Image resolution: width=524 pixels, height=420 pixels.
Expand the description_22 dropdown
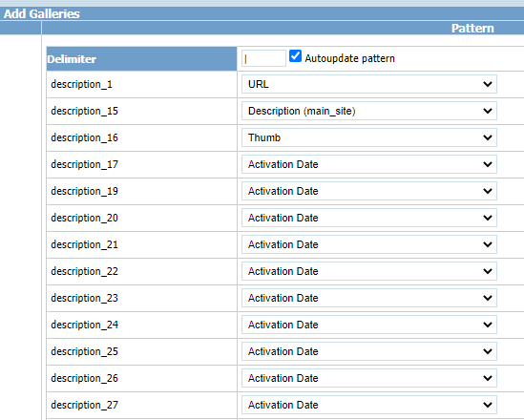[x=369, y=271]
